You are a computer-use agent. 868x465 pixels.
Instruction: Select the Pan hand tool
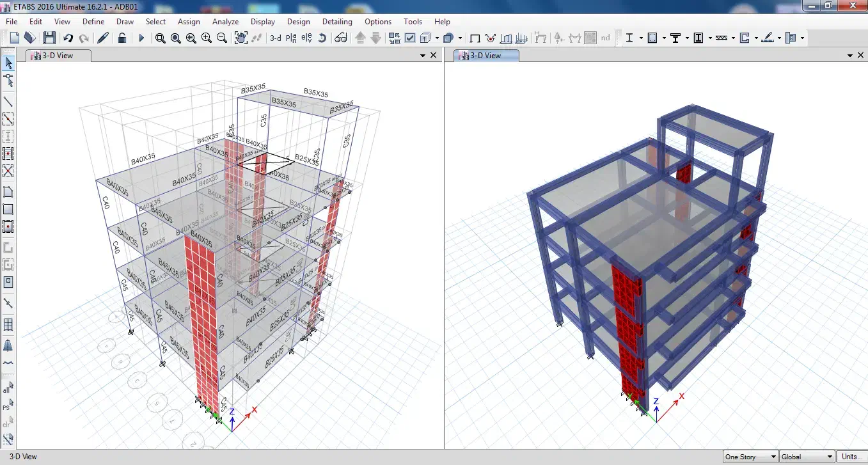pyautogui.click(x=241, y=38)
